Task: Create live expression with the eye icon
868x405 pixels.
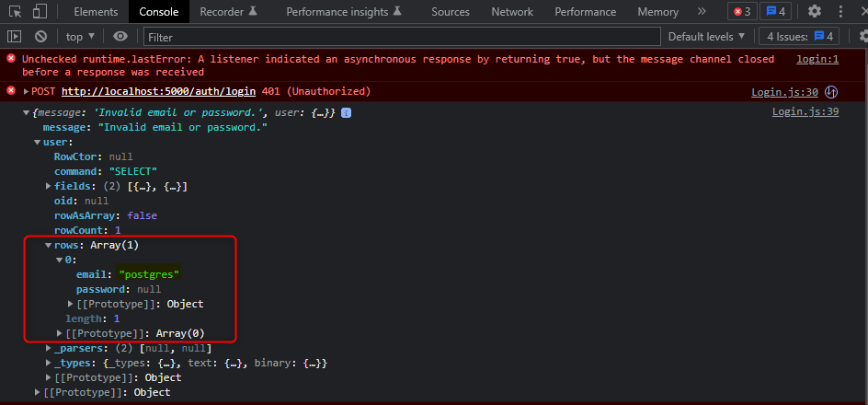Action: 120,37
